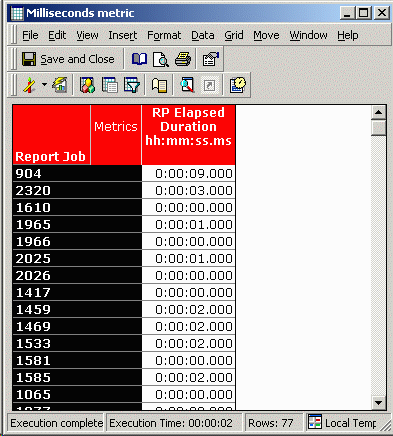Expand the view mode dropdown arrow

44,85
